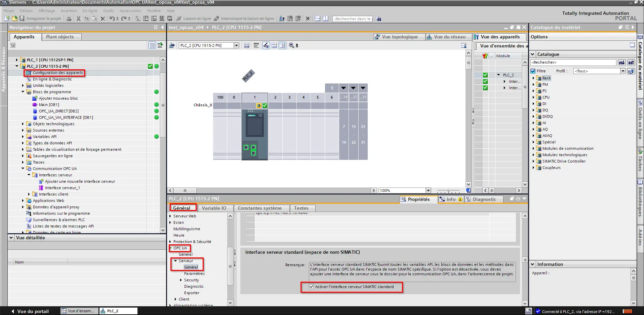Select the CPU module in slot 1
This screenshot has width=644, height=315.
[255, 135]
